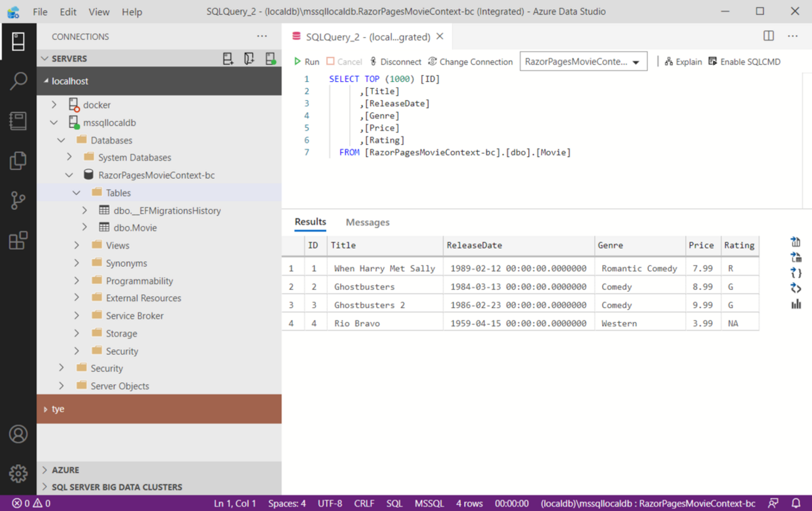The width and height of the screenshot is (812, 511).
Task: Expand the dbo.__EFMigrationsHistory table node
Action: pyautogui.click(x=84, y=211)
